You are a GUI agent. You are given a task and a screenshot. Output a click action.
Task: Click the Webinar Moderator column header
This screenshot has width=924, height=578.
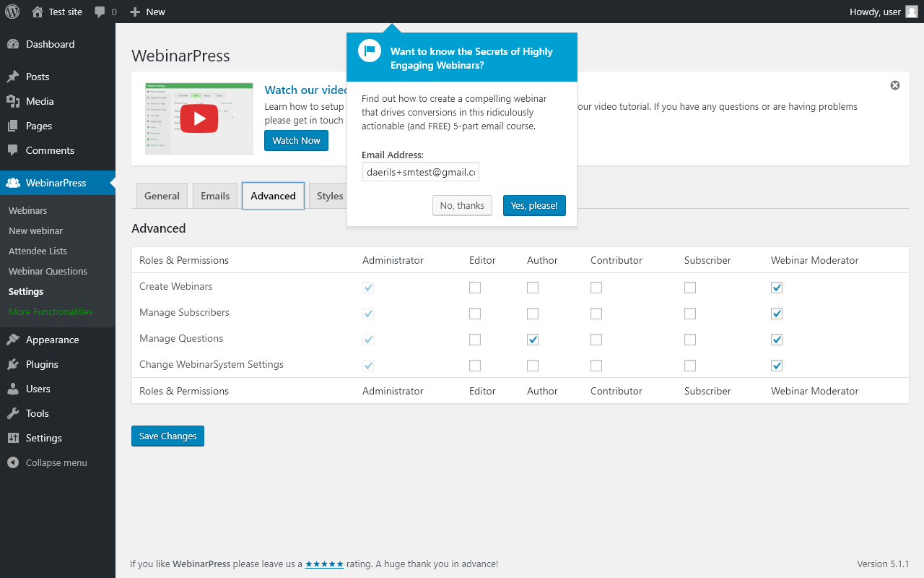[x=814, y=260]
